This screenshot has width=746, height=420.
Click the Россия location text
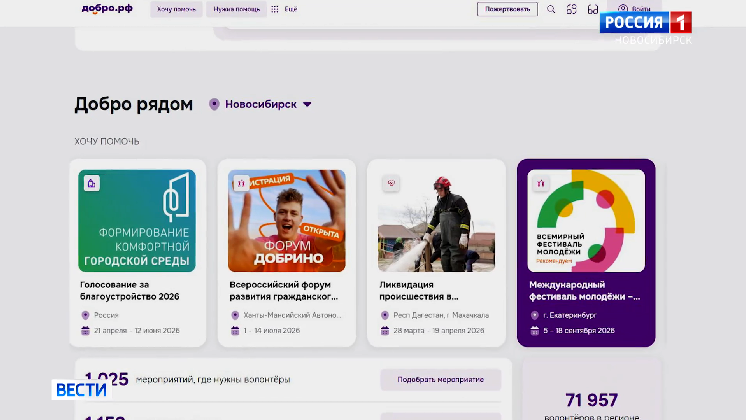[106, 315]
